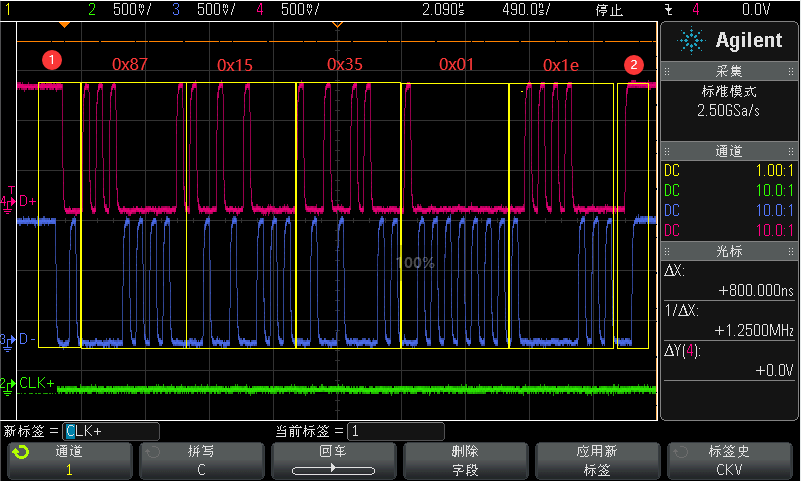Click the red circled marker 2
The height and width of the screenshot is (481, 801).
[x=633, y=65]
